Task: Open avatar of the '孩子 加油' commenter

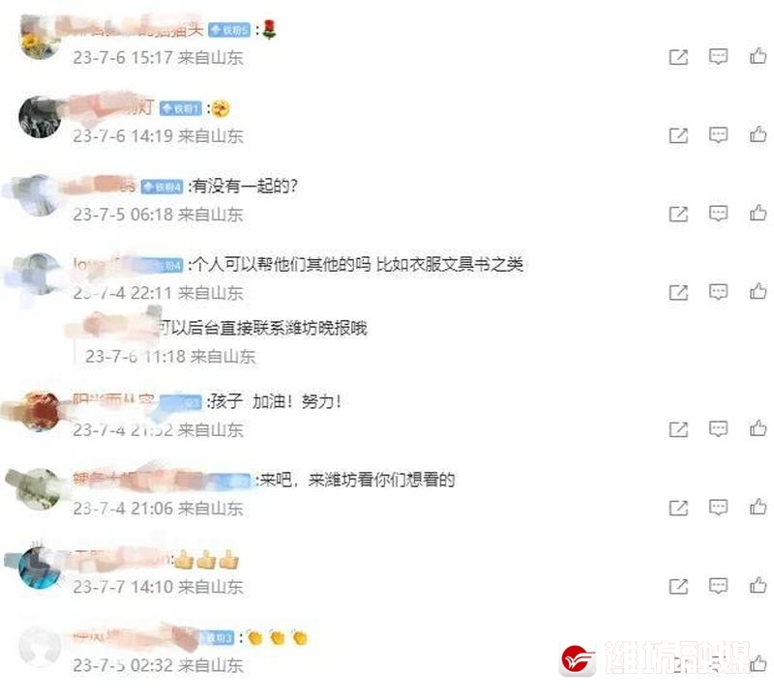Action: (40, 411)
